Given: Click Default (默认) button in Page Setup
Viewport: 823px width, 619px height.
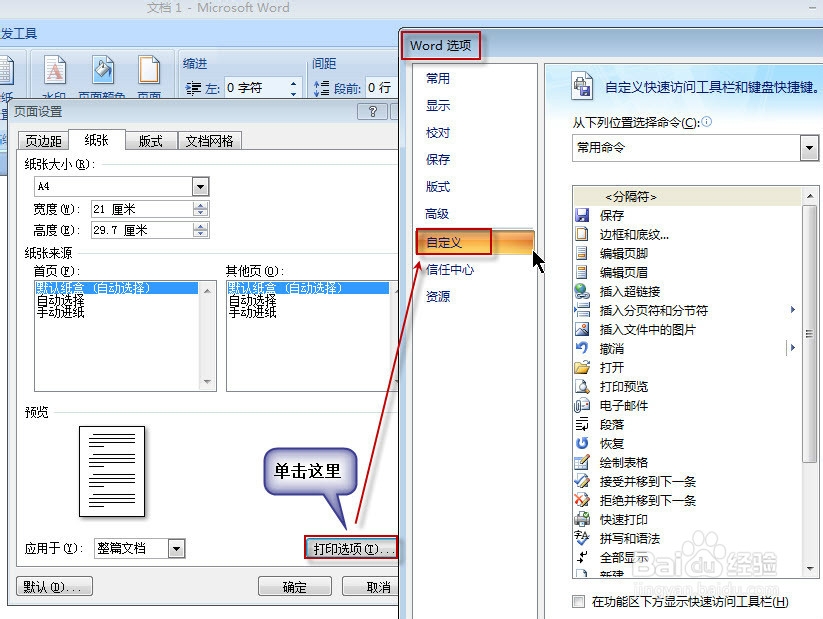Looking at the screenshot, I should click(55, 586).
